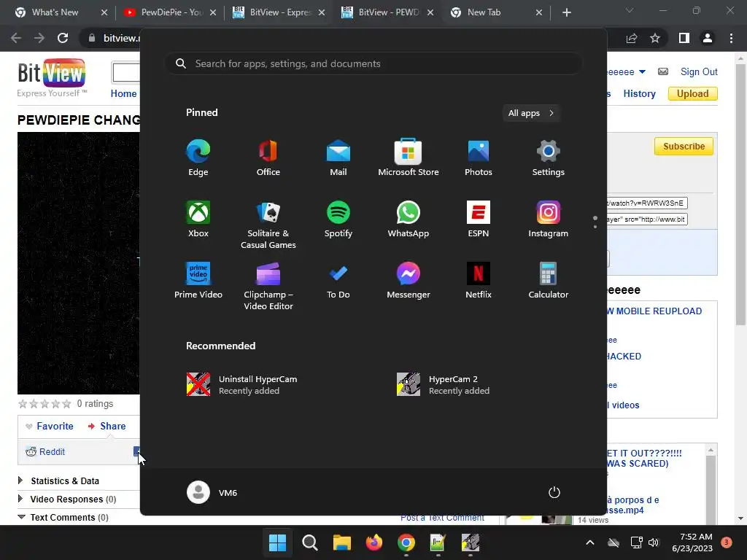Click the All apps button

click(531, 113)
